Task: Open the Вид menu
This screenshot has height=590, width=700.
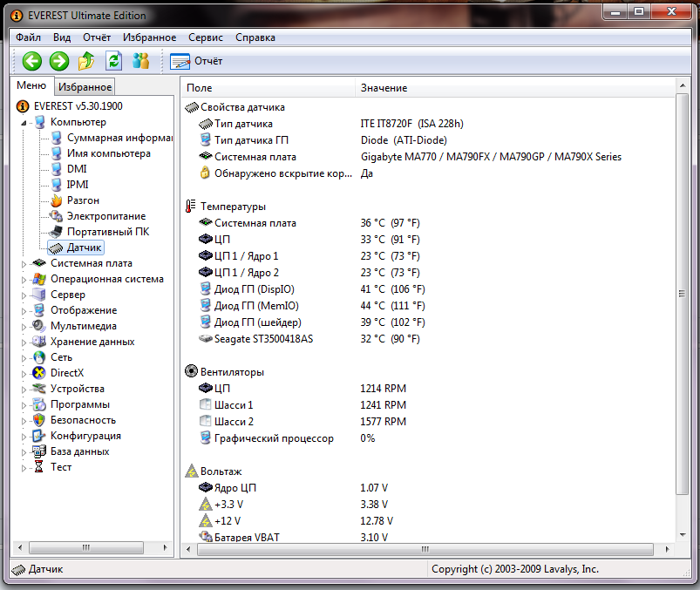Action: point(62,37)
